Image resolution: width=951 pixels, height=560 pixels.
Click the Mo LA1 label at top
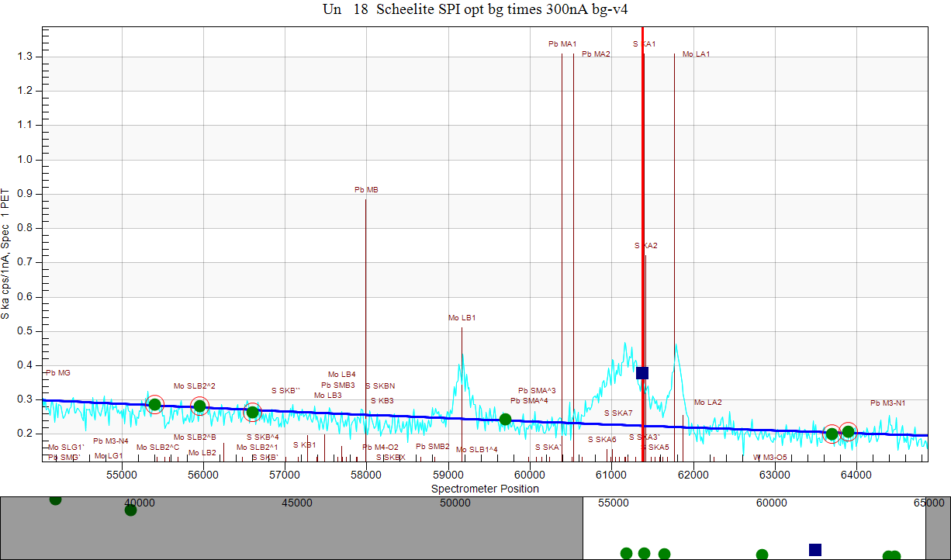pos(696,54)
